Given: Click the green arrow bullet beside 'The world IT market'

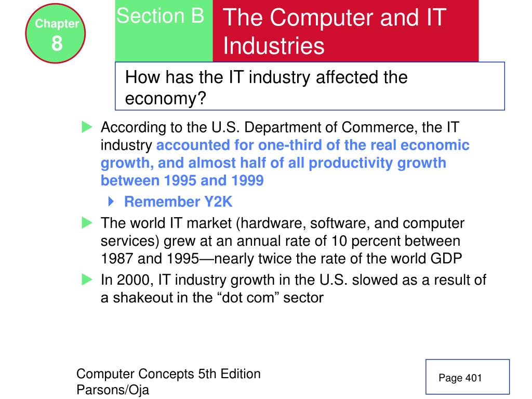Looking at the screenshot, I should coord(87,223).
